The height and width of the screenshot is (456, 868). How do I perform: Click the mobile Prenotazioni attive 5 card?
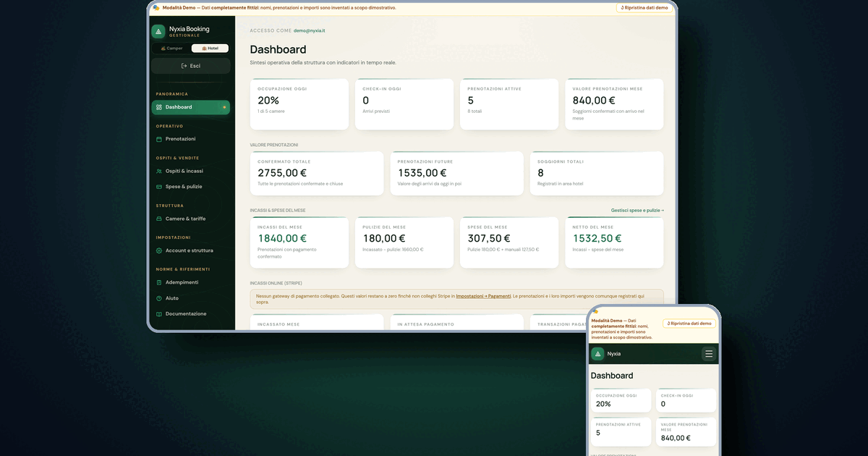621,431
